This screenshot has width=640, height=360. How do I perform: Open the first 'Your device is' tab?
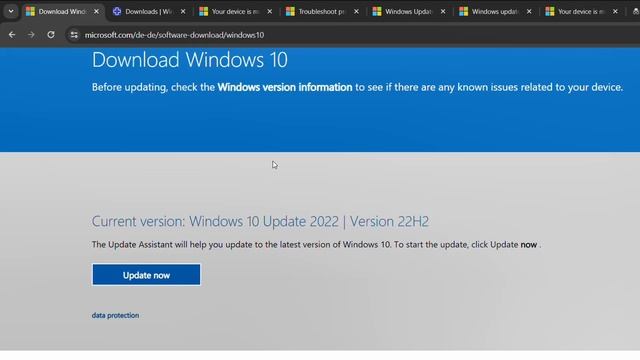pyautogui.click(x=235, y=11)
